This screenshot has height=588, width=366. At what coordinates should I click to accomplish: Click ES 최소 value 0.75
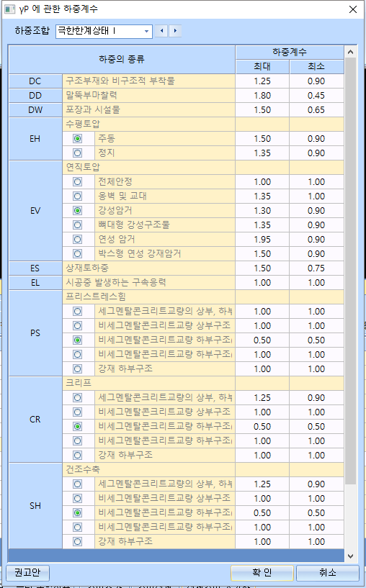[x=316, y=268]
